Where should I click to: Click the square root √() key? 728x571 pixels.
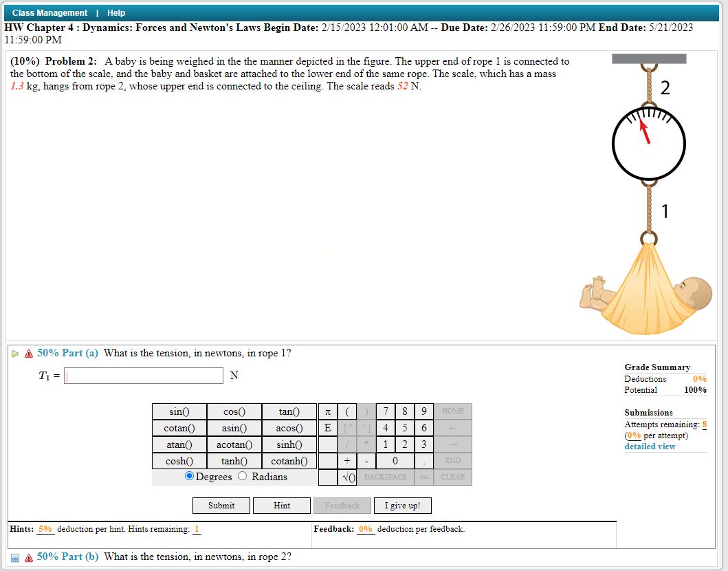[x=347, y=477]
